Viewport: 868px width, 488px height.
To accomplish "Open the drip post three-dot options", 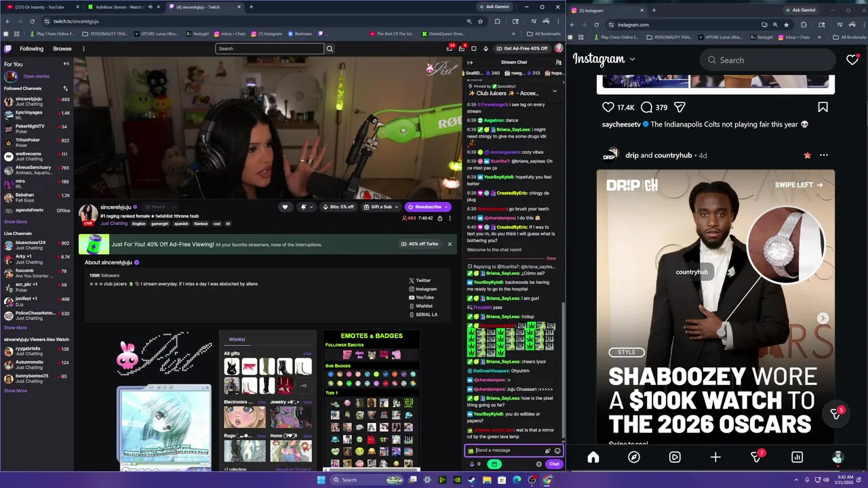I will click(823, 155).
